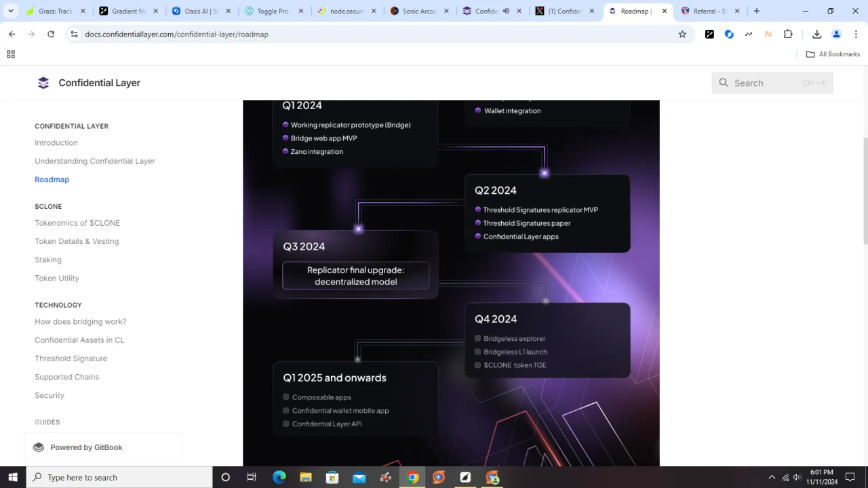
Task: Open the black zigzag line extension
Action: coord(749,34)
